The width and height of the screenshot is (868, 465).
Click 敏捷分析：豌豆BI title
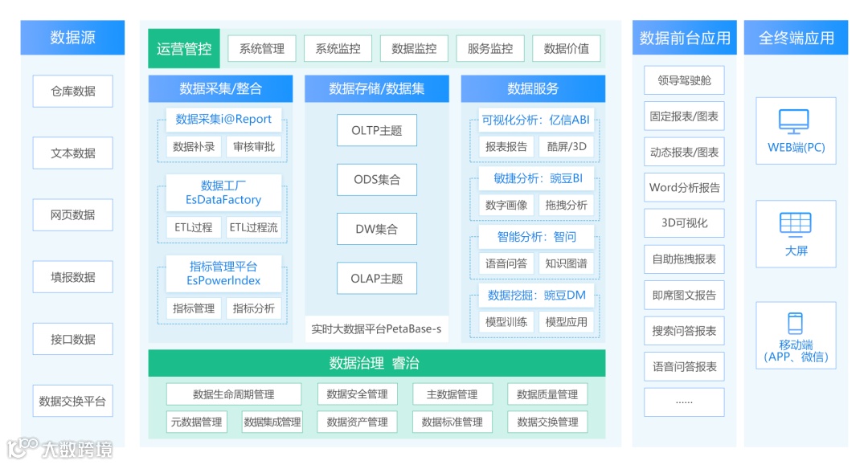point(536,178)
